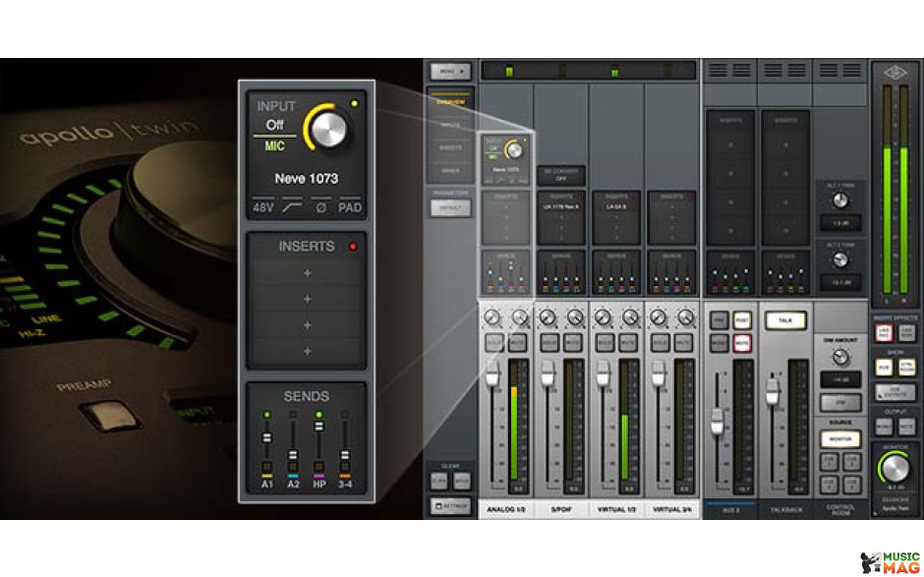The height and width of the screenshot is (577, 924).
Task: Click the ANALOG 1/2 channel fader
Action: [492, 374]
